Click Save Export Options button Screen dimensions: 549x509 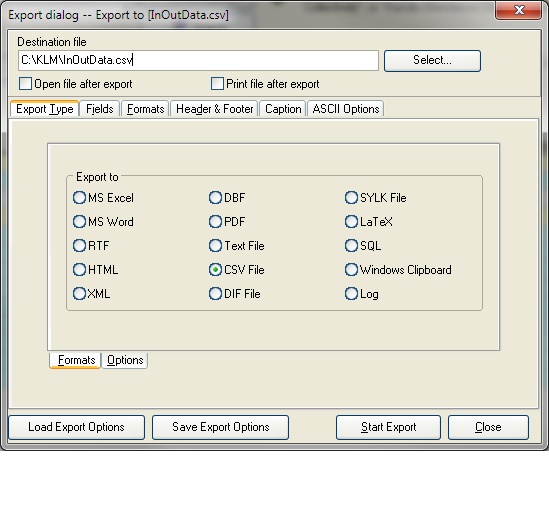(221, 427)
